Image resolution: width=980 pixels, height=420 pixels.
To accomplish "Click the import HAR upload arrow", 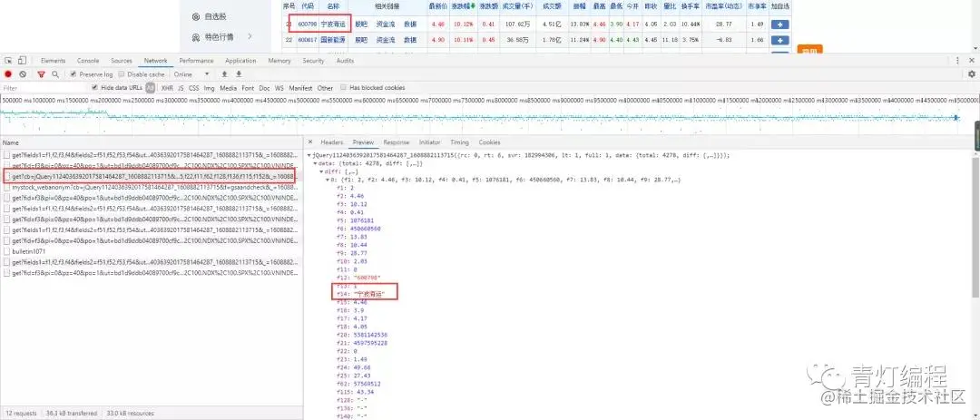I will coord(224,74).
